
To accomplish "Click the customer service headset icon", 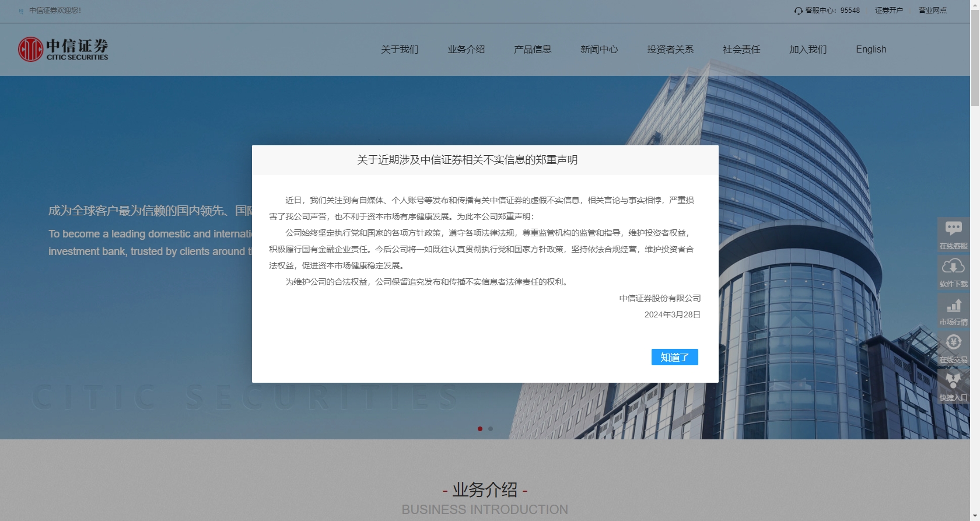I will point(798,11).
